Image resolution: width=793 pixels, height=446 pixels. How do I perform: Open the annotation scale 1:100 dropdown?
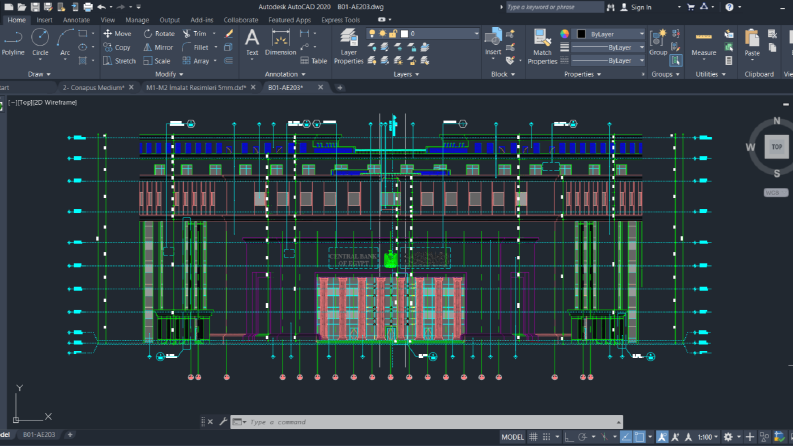708,437
